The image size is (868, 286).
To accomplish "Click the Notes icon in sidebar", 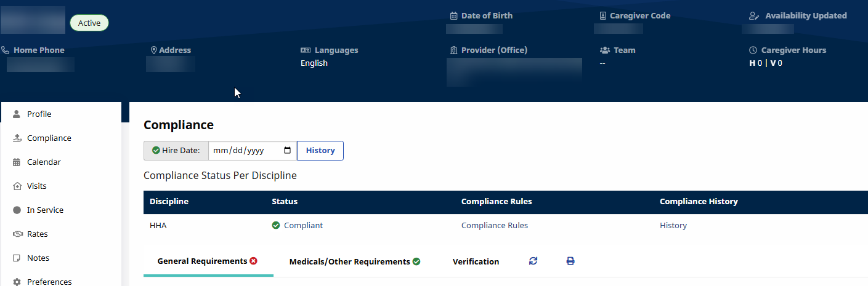I will [x=17, y=258].
